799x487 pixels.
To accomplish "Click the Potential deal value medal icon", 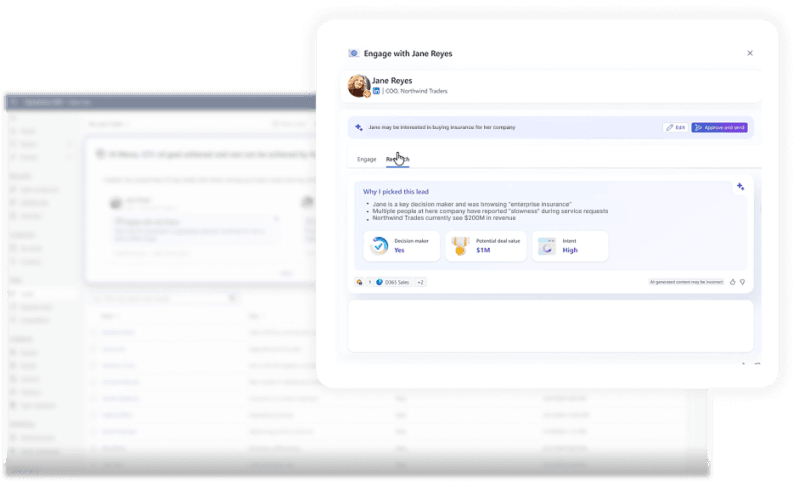I will click(461, 246).
